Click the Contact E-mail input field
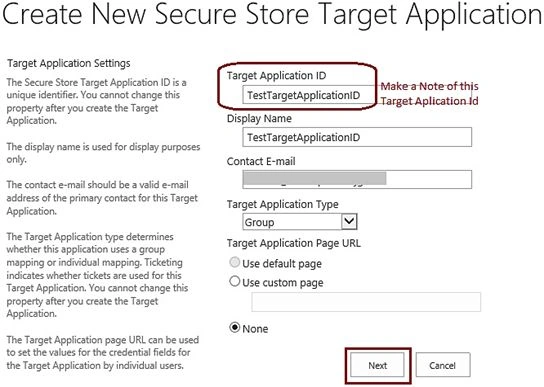Viewport: 544px width, 387px height. tap(357, 179)
